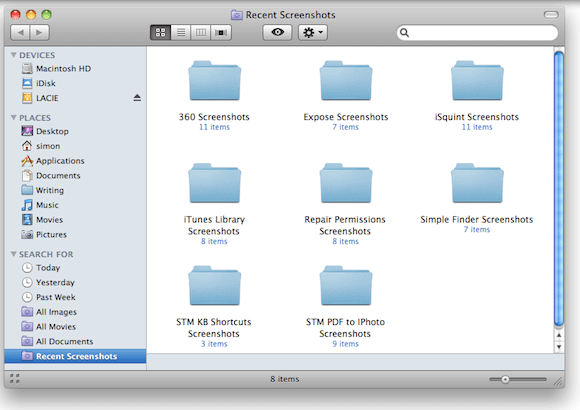Screen dimensions: 580x410
Task: Click '7 items' under Expose Screenshots
Action: [345, 127]
